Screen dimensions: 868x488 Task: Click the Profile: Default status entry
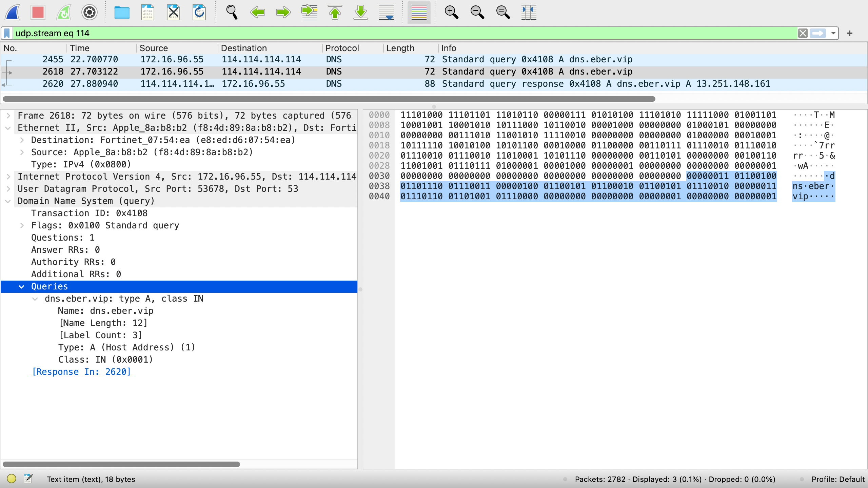coord(838,479)
